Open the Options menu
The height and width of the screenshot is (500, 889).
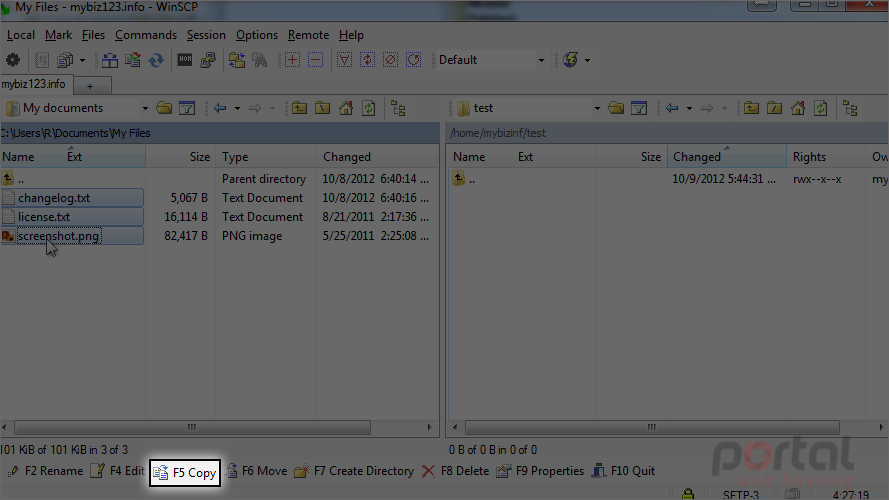pos(257,35)
